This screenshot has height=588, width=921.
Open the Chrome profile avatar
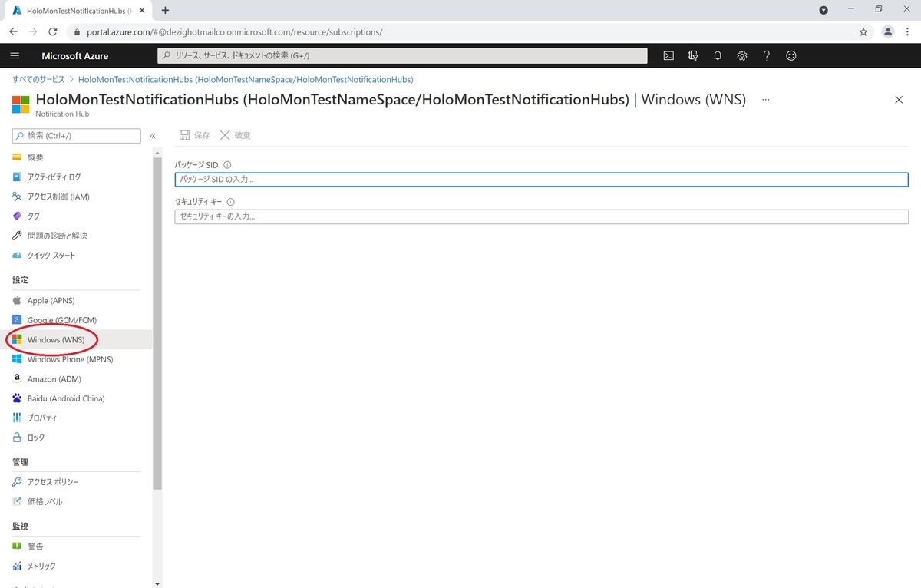pos(888,31)
